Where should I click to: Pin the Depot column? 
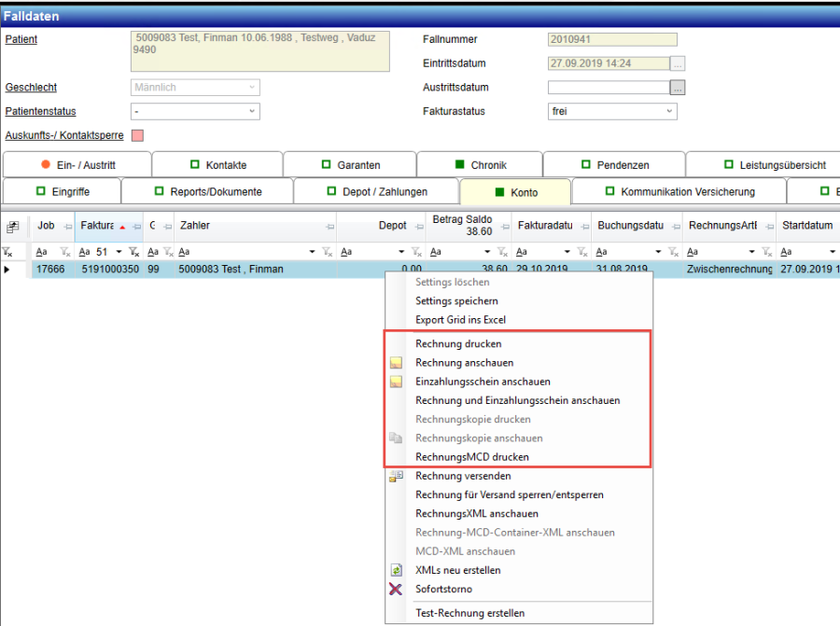[x=419, y=227]
